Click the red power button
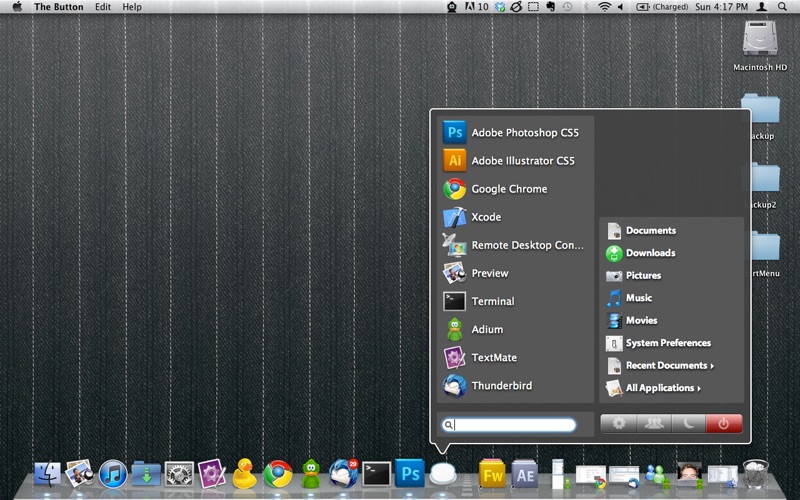 click(x=724, y=423)
